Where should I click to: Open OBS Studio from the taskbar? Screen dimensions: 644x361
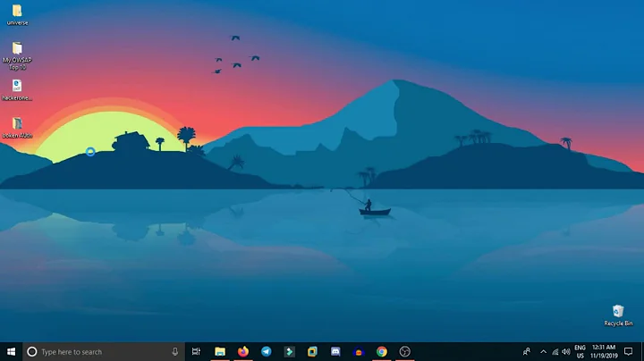coord(404,351)
